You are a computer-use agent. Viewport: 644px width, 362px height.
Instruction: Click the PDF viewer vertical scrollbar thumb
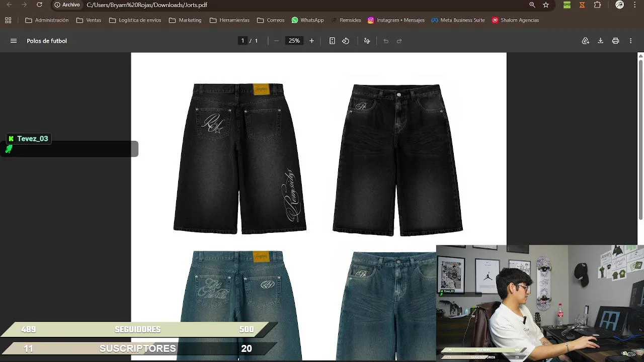(x=640, y=140)
